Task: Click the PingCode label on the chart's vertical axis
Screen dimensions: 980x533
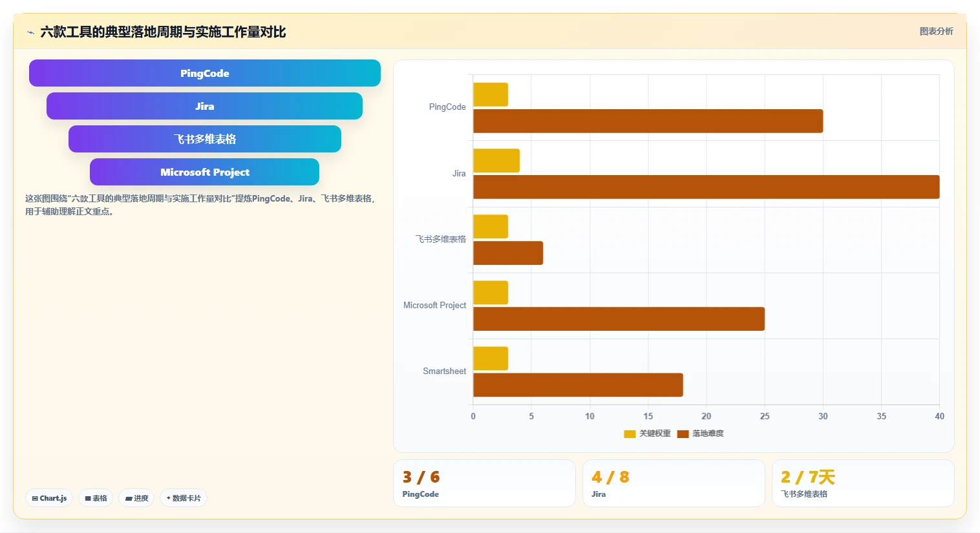Action: [447, 107]
